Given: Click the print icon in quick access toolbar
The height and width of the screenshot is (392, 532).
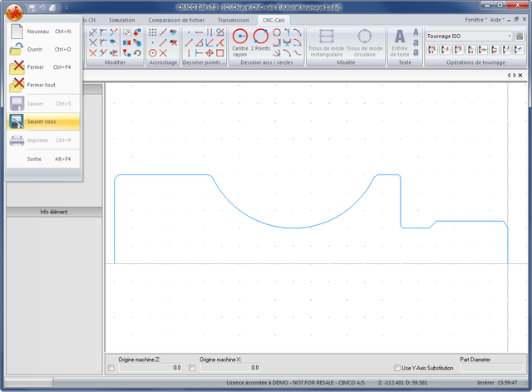Looking at the screenshot, I should (x=52, y=7).
